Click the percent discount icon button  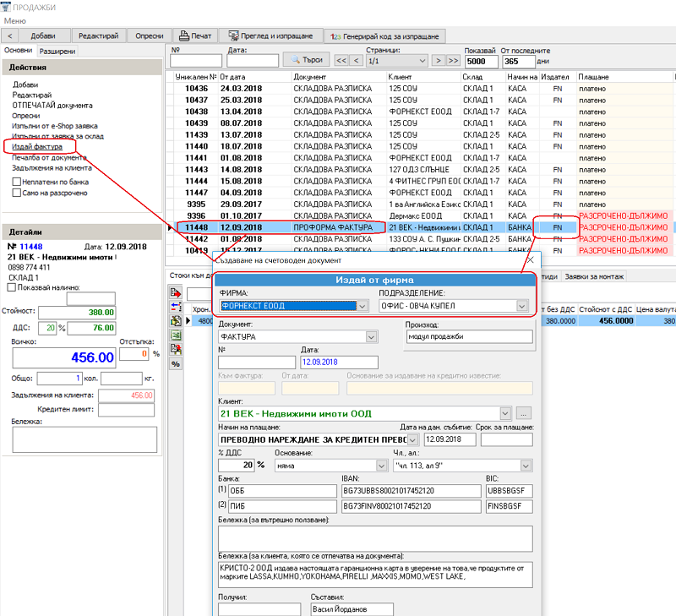click(x=176, y=364)
